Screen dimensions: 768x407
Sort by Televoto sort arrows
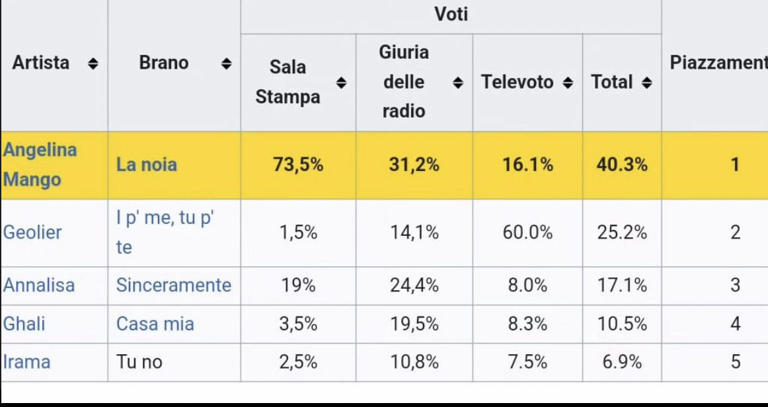tap(567, 82)
